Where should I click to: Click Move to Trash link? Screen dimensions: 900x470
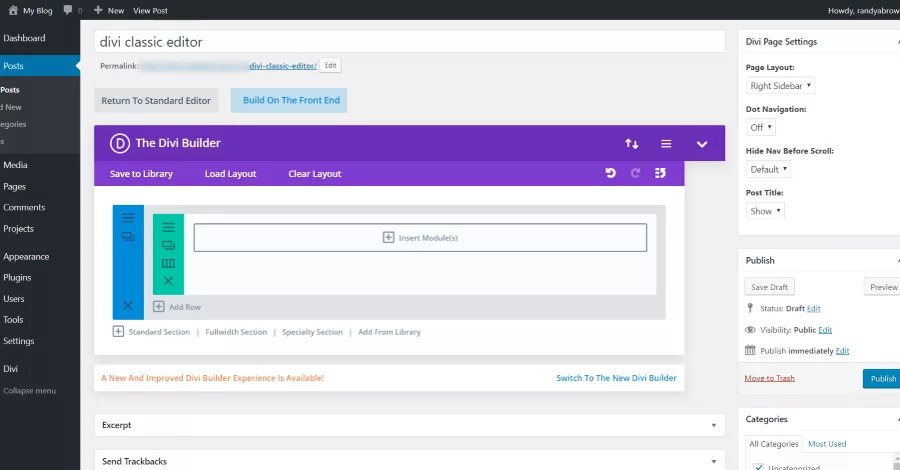[x=769, y=378]
